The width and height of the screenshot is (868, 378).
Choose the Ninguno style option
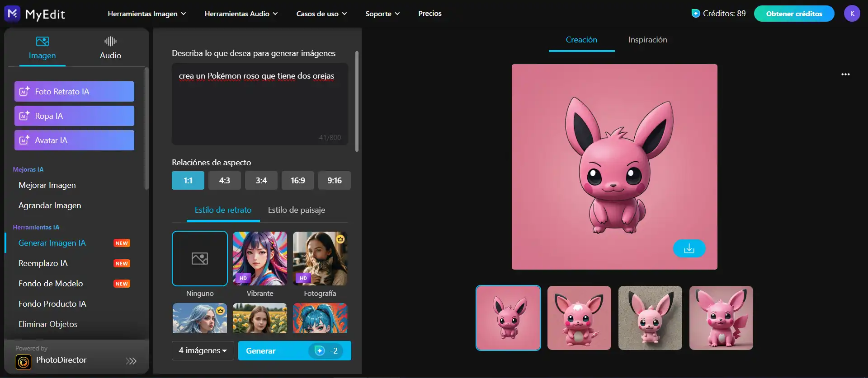200,259
